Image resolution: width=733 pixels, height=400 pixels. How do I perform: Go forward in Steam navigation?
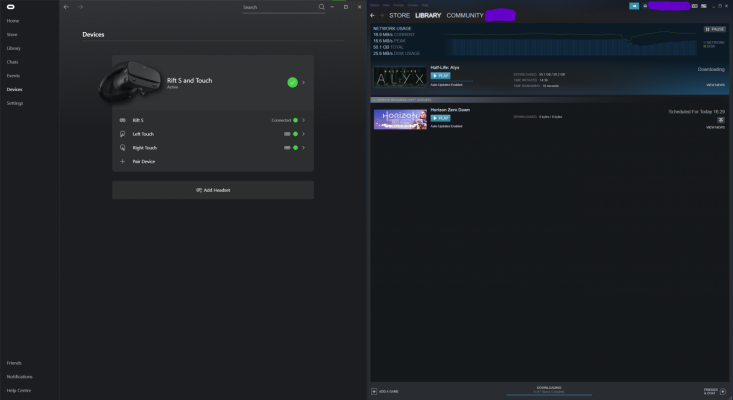pyautogui.click(x=381, y=15)
